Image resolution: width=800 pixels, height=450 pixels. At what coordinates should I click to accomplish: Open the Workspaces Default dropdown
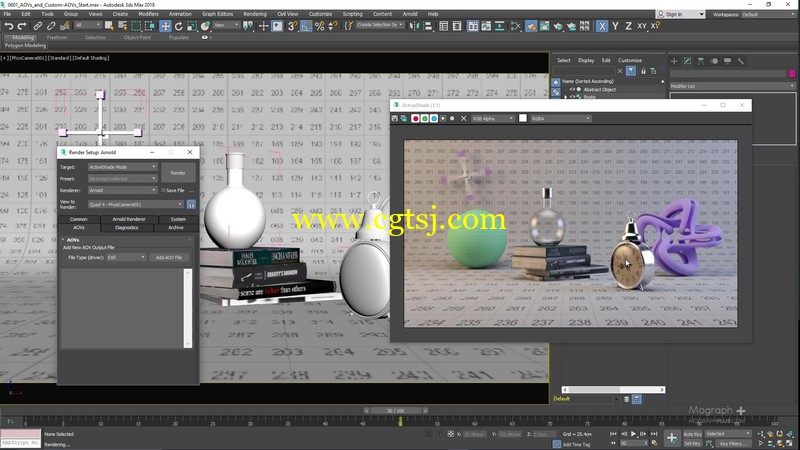click(768, 14)
